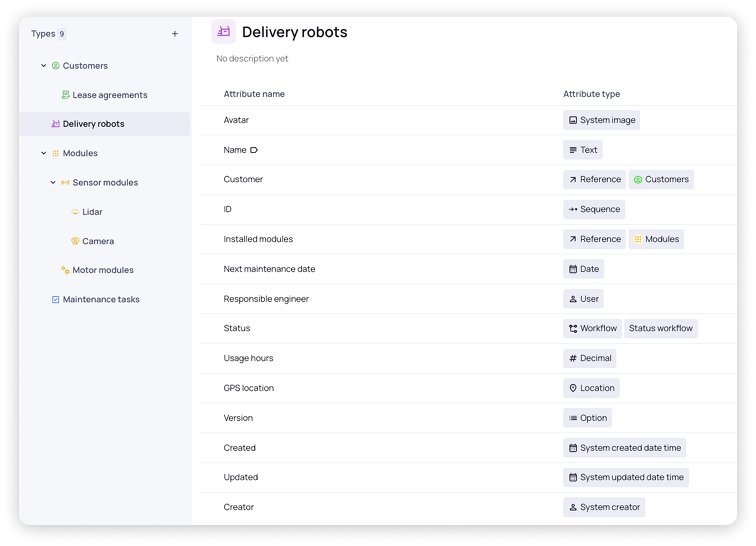The height and width of the screenshot is (546, 756).
Task: Click the Camera icon in the types tree
Action: point(75,241)
